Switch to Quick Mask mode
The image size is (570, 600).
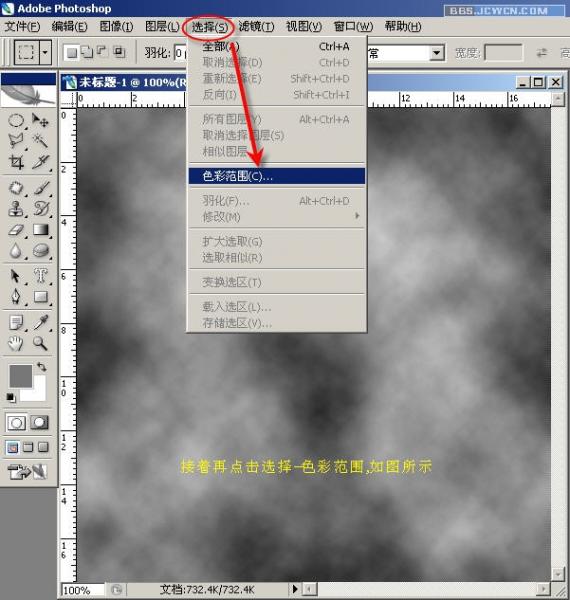point(40,422)
